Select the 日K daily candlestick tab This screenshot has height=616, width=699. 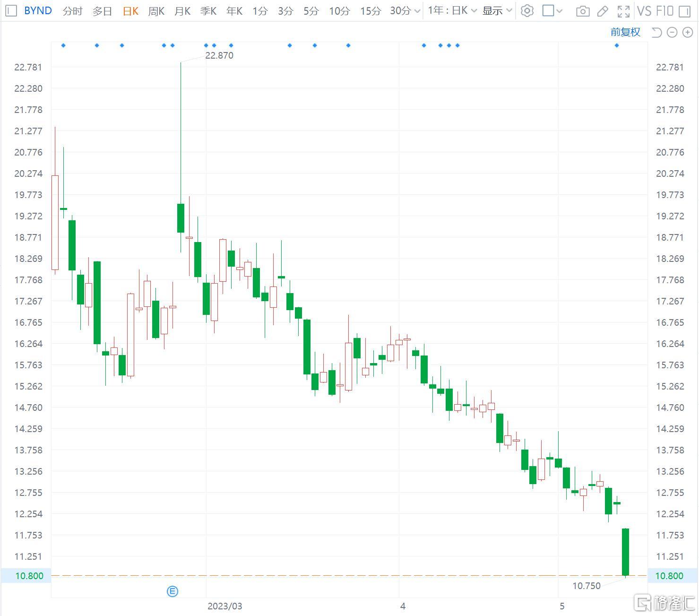click(130, 10)
